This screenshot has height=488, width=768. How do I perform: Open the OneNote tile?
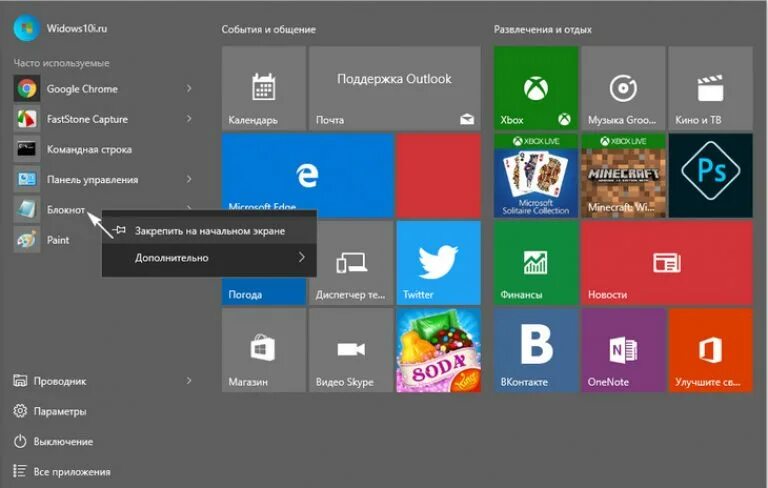[x=623, y=350]
